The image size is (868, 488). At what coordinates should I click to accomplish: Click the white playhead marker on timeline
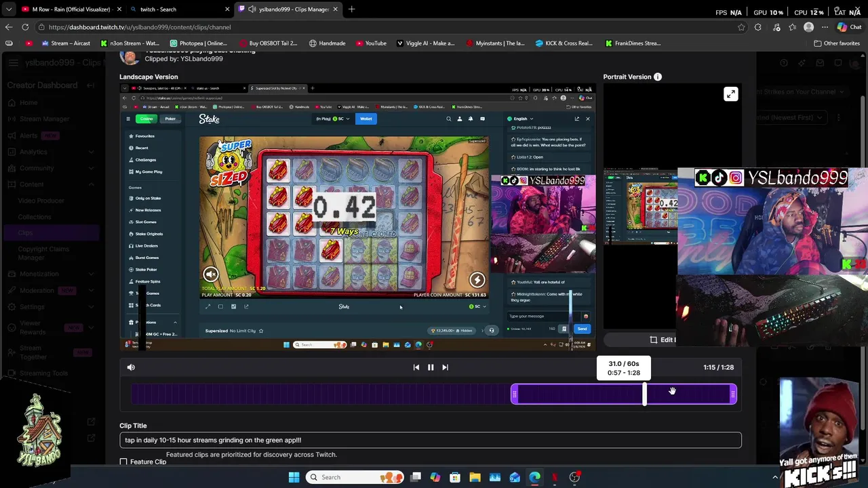644,394
